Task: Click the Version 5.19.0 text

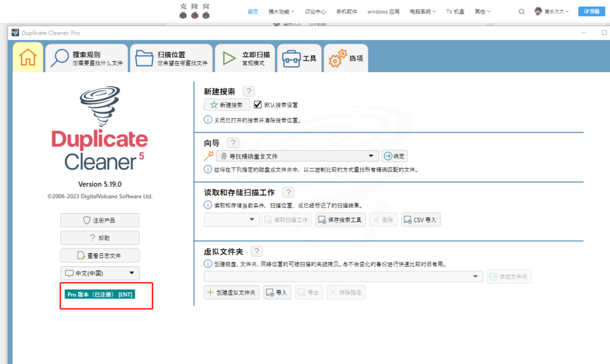Action: (100, 184)
